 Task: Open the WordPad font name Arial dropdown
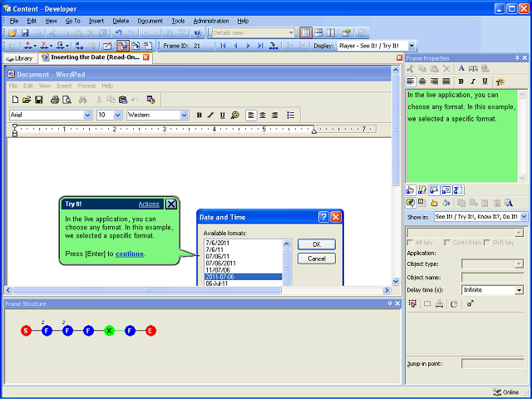87,115
